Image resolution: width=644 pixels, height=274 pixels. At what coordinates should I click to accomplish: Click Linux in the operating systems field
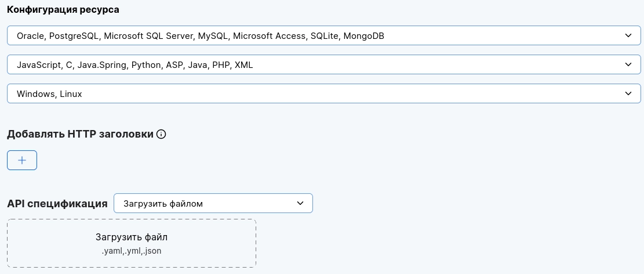pos(70,93)
